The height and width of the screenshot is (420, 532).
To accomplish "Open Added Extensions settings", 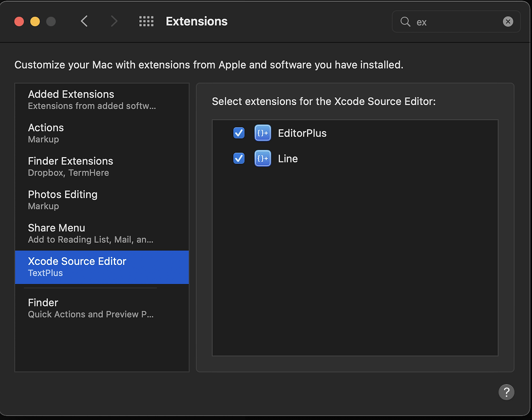I will tap(71, 99).
